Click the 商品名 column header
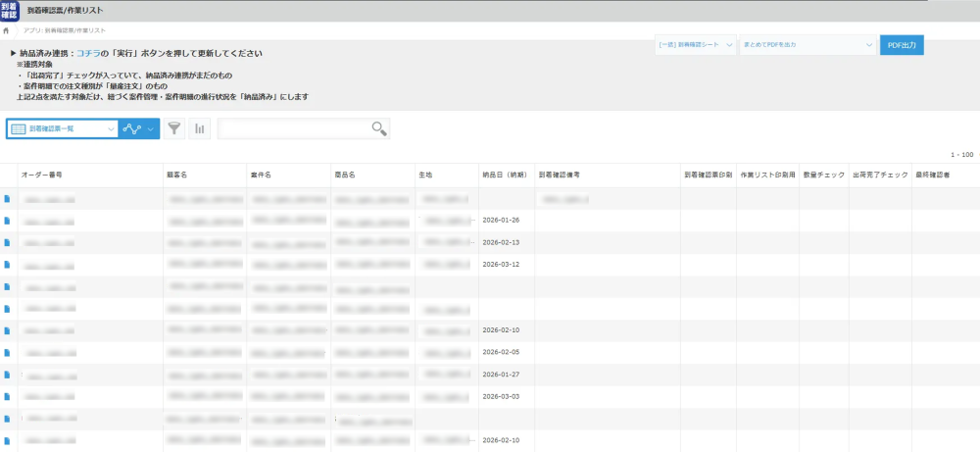Viewport: 980px width, 452px height. pyautogui.click(x=345, y=176)
